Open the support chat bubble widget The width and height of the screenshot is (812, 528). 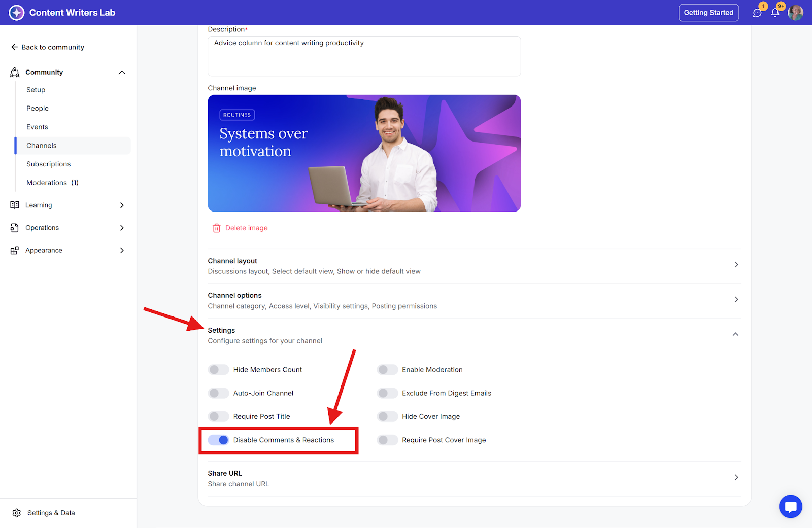point(791,506)
